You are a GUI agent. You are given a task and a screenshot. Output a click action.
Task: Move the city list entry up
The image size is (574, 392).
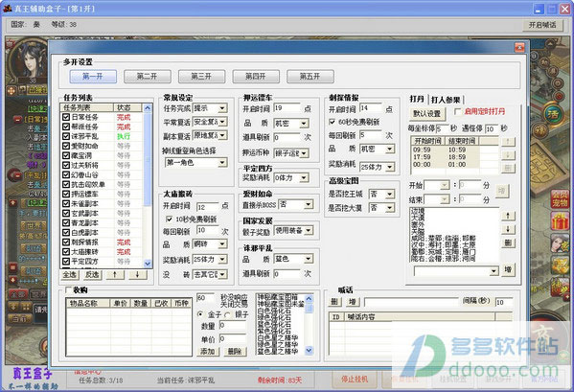coord(508,216)
